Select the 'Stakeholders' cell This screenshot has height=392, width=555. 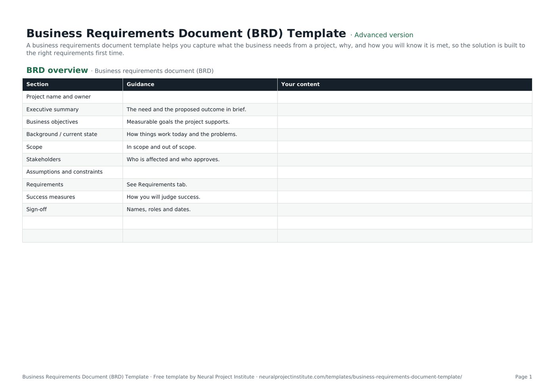click(x=73, y=160)
